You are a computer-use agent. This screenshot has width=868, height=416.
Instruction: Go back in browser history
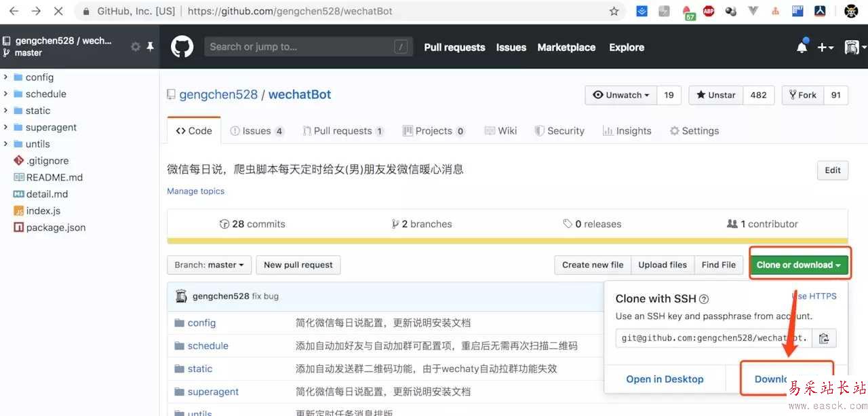tap(14, 11)
